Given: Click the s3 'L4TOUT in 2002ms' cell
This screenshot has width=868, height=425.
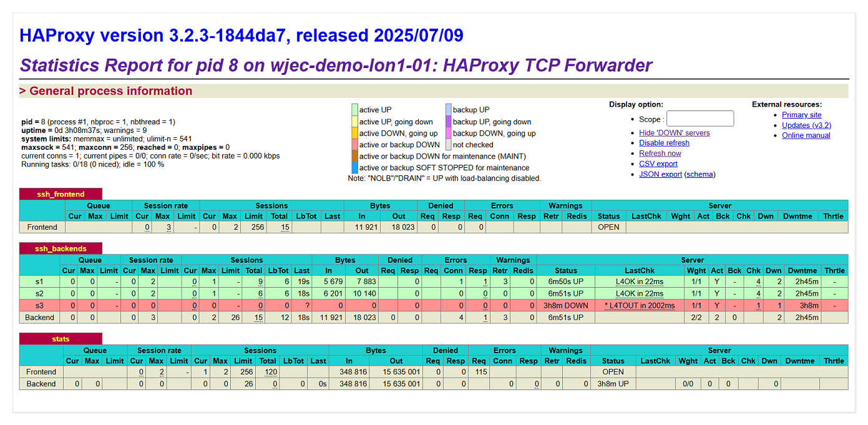Looking at the screenshot, I should (x=640, y=306).
